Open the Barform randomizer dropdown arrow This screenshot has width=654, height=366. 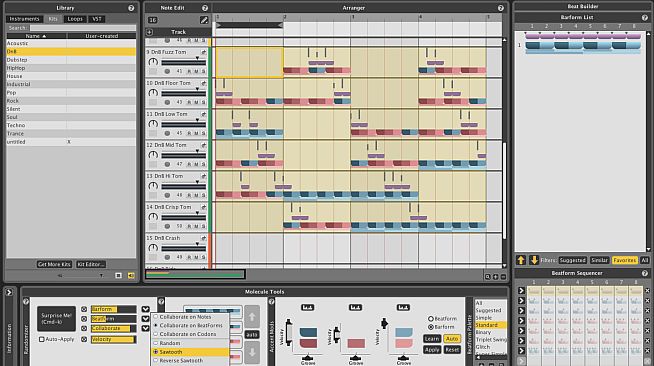[x=145, y=309]
